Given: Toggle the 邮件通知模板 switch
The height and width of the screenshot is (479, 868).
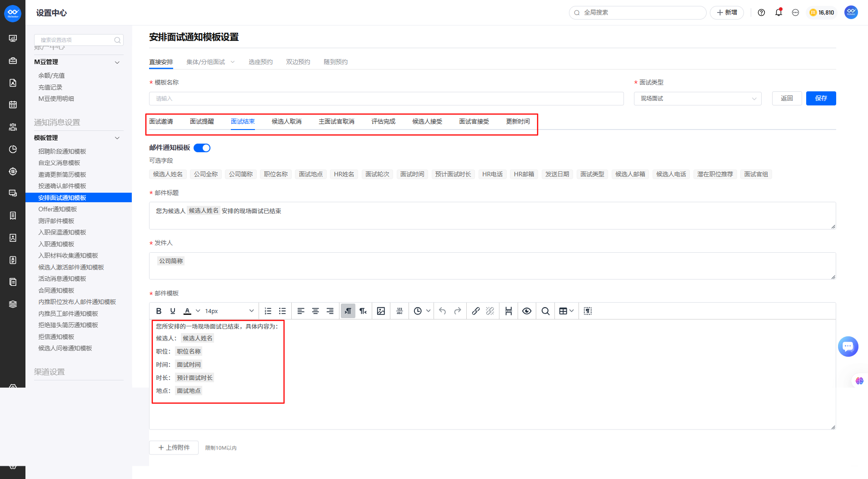Looking at the screenshot, I should 202,148.
